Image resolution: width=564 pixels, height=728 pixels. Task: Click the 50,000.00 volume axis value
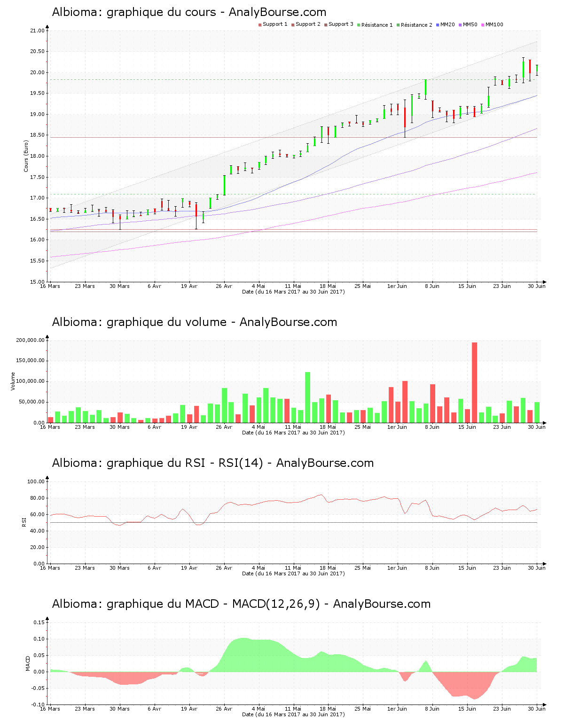[31, 402]
